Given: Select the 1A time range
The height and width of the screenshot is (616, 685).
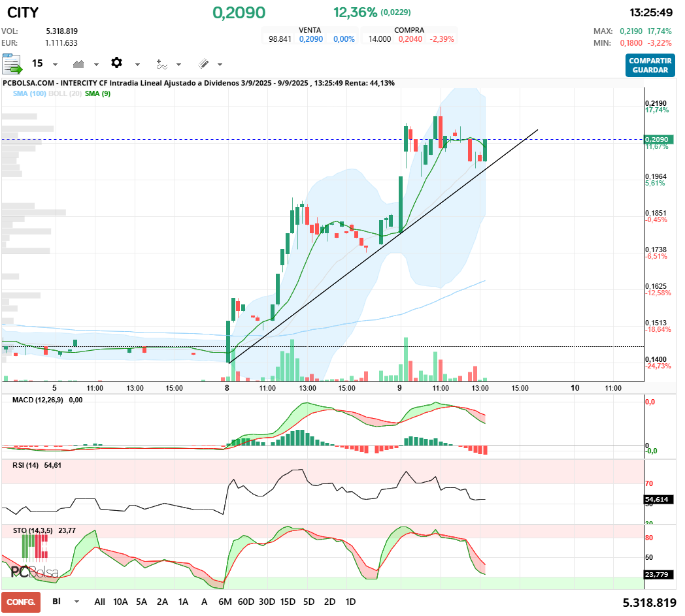Looking at the screenshot, I should [184, 602].
